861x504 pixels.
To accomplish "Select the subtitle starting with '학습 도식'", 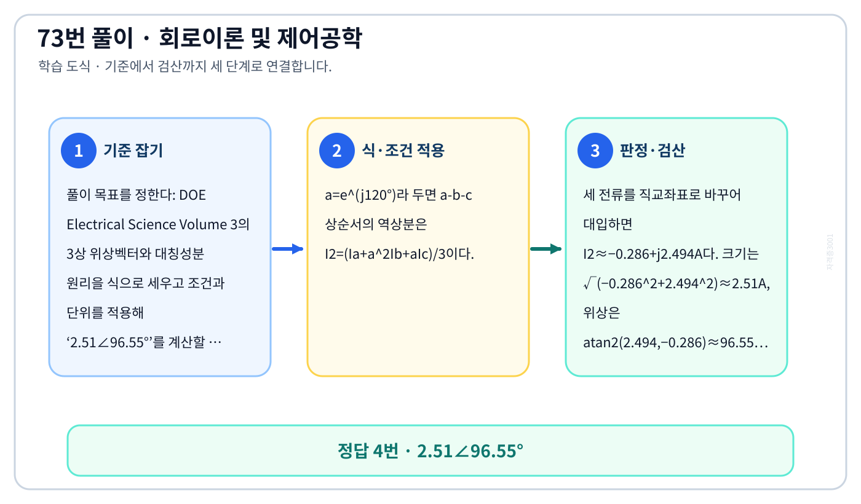I will click(185, 66).
